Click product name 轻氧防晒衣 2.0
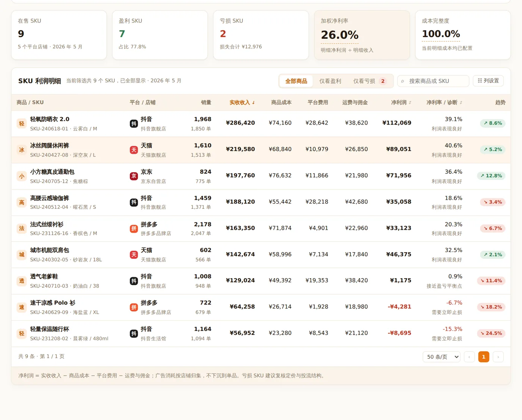 tap(50, 119)
